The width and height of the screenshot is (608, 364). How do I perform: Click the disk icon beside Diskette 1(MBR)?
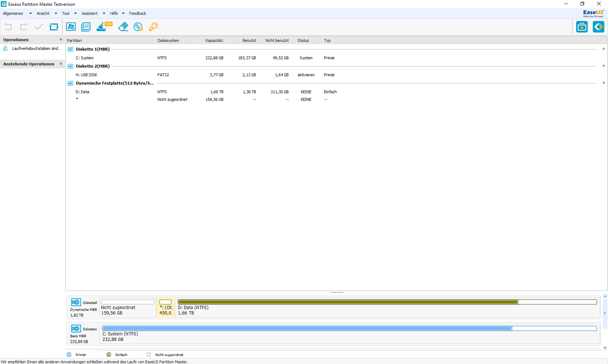click(70, 49)
